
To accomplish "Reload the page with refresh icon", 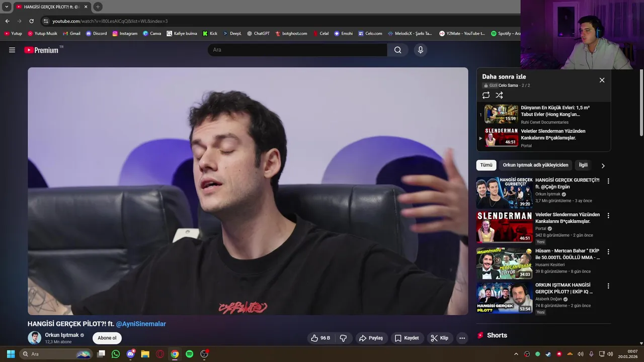I will [31, 21].
